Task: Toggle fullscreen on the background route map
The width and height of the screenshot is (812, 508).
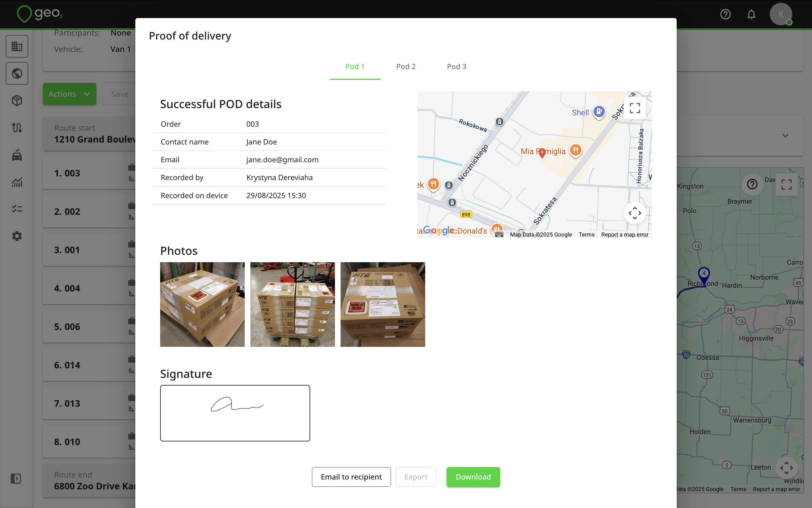Action: tap(787, 184)
